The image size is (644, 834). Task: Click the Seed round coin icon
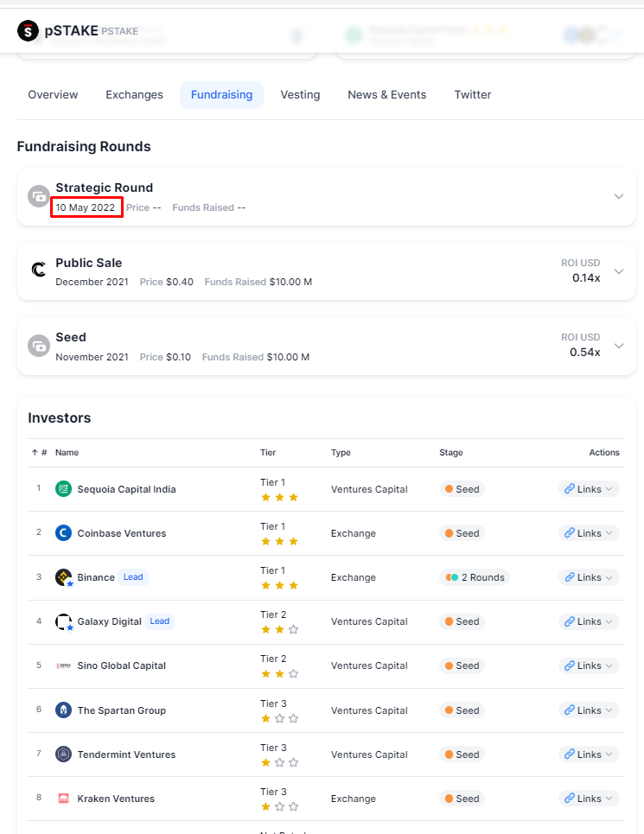39,346
